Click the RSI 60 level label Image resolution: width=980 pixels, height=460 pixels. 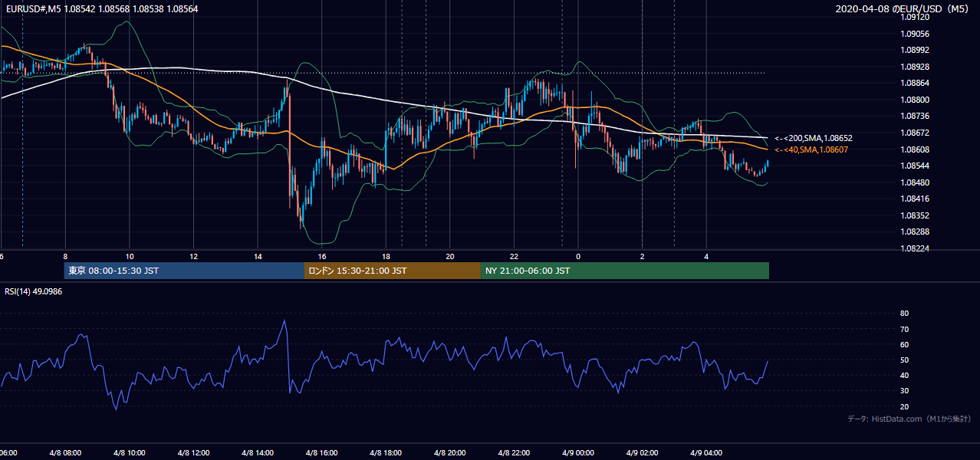point(904,344)
